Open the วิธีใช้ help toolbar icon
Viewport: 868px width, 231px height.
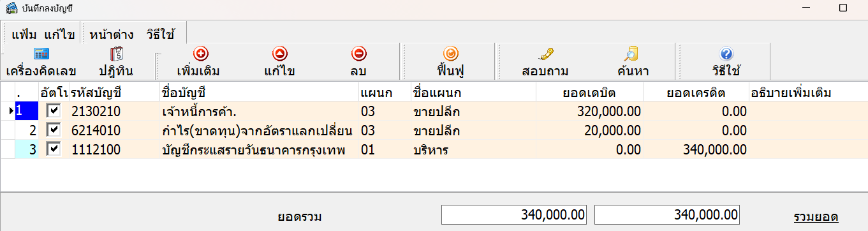point(726,55)
